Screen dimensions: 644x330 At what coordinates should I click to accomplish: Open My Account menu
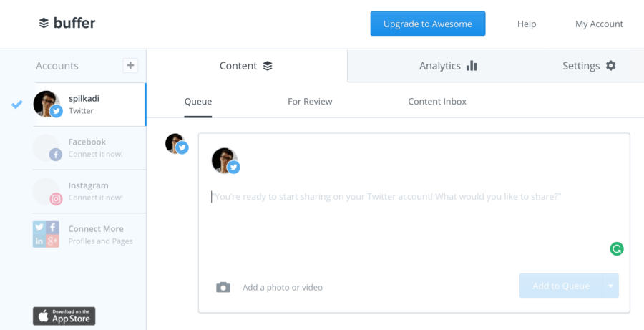pyautogui.click(x=599, y=24)
